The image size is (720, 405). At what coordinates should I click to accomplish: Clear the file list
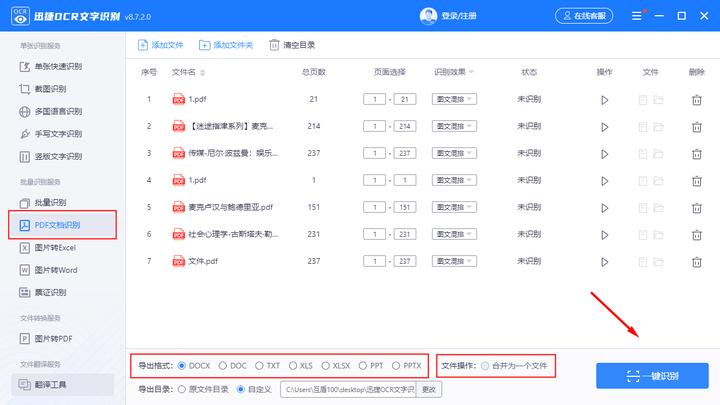(x=292, y=45)
